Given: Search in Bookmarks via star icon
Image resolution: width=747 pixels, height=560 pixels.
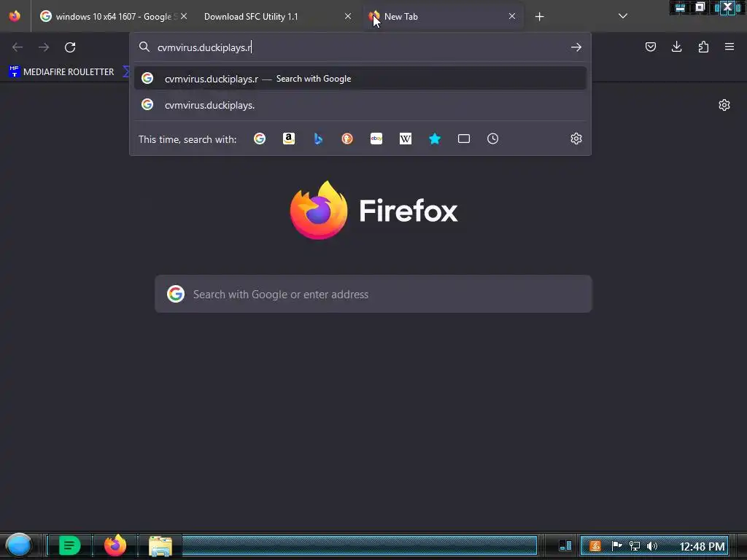Looking at the screenshot, I should 435,139.
